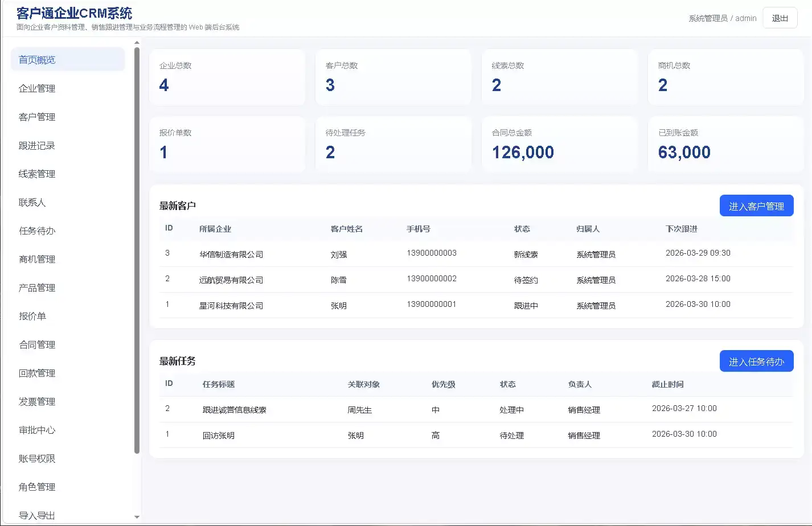Go to 合同管理 in the sidebar

tap(36, 344)
